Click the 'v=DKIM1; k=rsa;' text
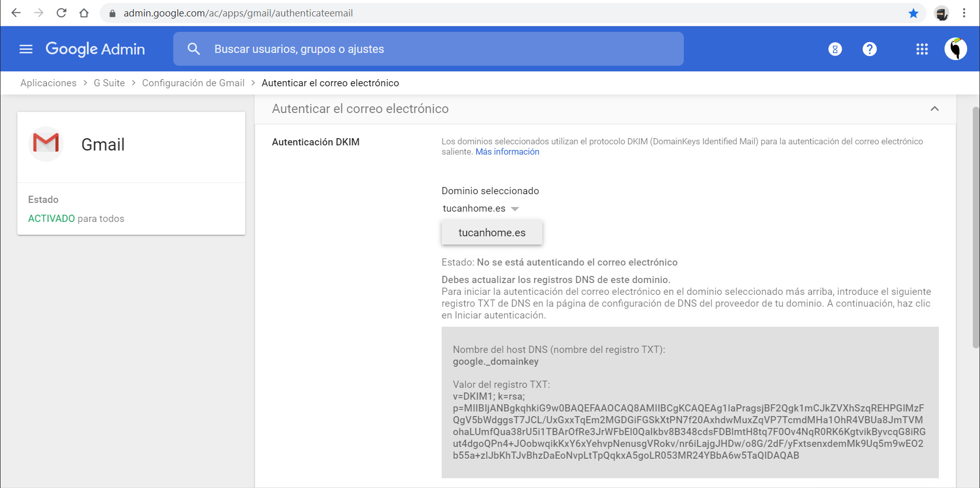The width and height of the screenshot is (980, 488). [489, 396]
